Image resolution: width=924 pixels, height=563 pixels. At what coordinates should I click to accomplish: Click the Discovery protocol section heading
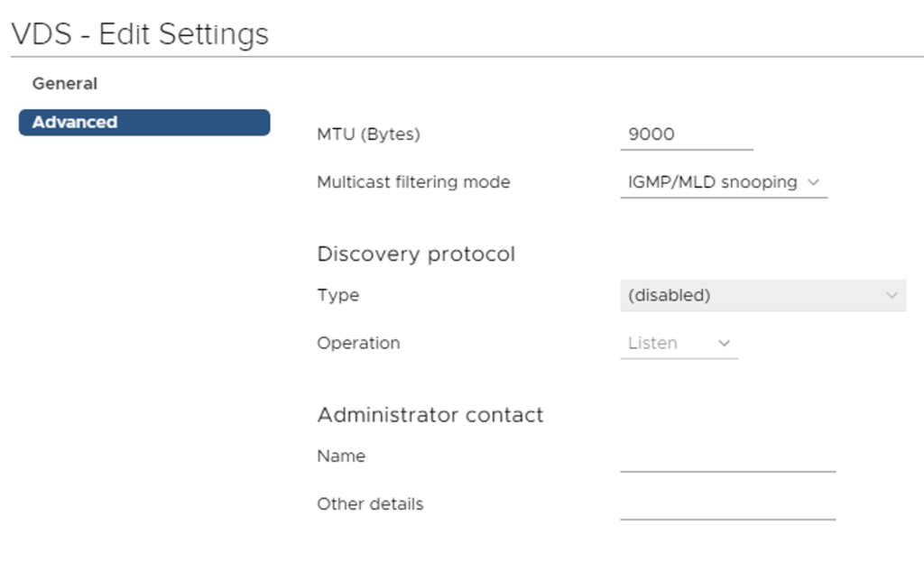tap(416, 254)
